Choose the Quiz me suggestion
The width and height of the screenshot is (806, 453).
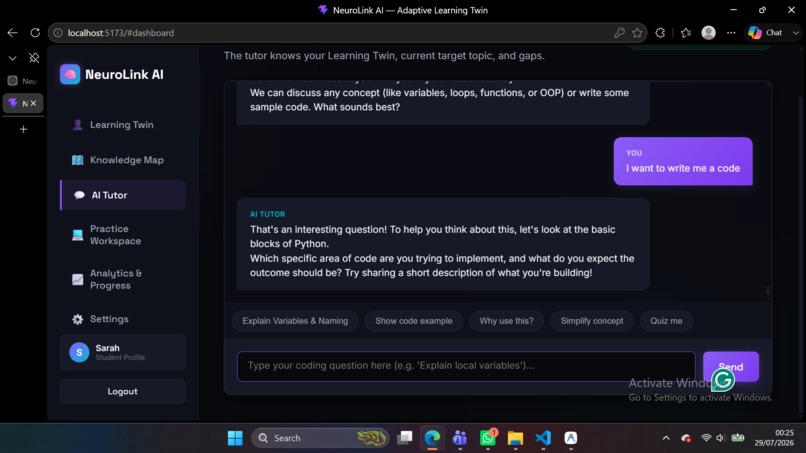coord(666,321)
